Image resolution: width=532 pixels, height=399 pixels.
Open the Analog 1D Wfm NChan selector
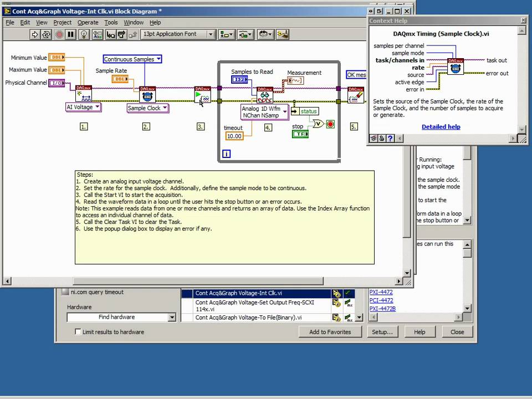pyautogui.click(x=265, y=112)
